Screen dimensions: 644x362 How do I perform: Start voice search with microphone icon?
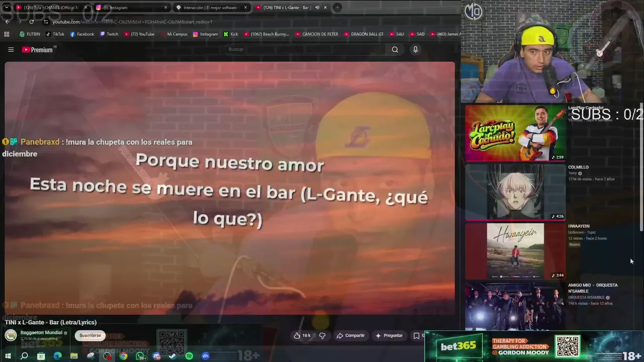click(415, 49)
